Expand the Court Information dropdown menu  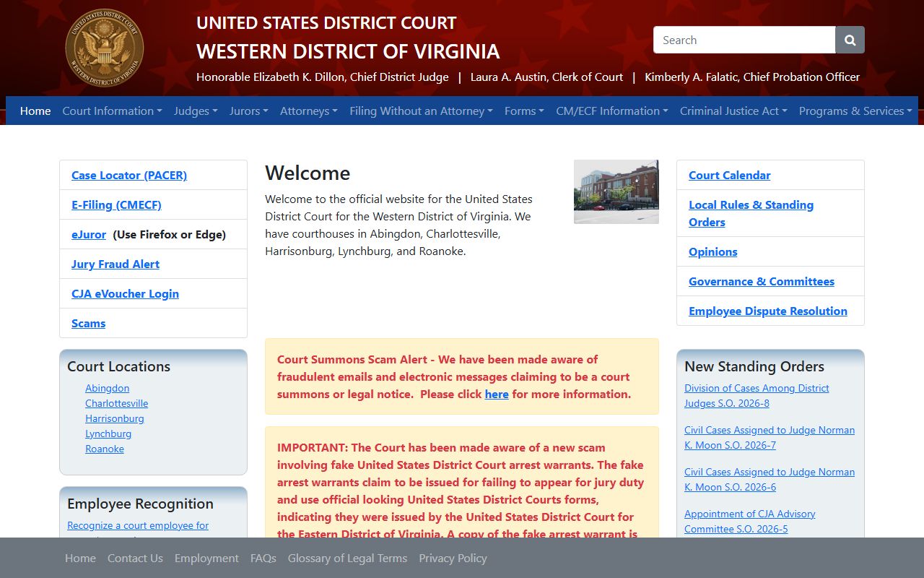point(112,111)
